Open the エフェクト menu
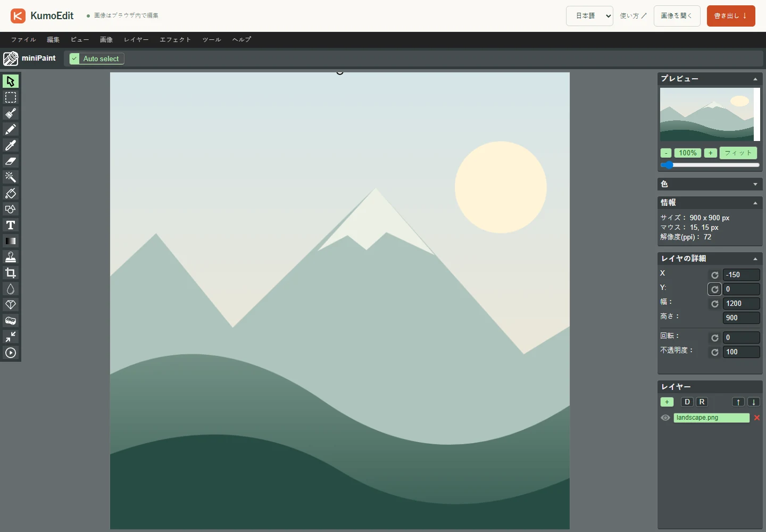 point(175,40)
